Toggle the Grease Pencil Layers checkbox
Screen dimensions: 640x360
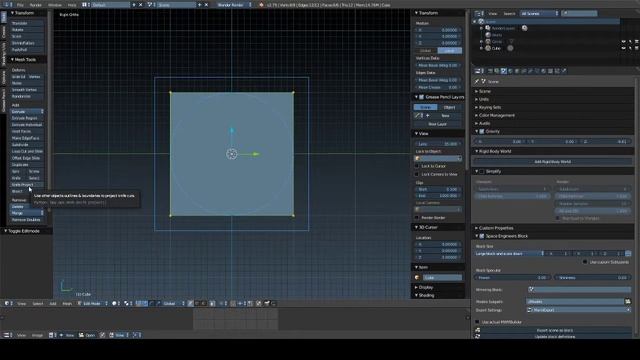pyautogui.click(x=422, y=97)
